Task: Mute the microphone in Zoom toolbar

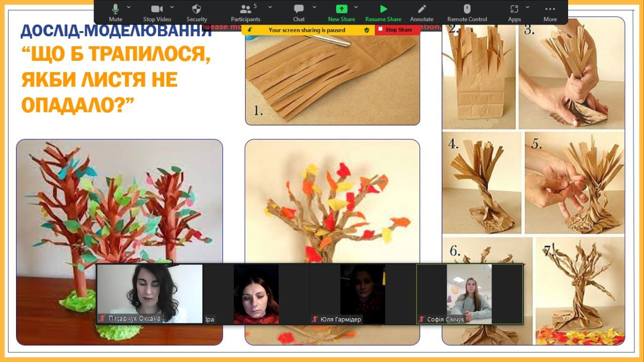Action: pyautogui.click(x=115, y=12)
